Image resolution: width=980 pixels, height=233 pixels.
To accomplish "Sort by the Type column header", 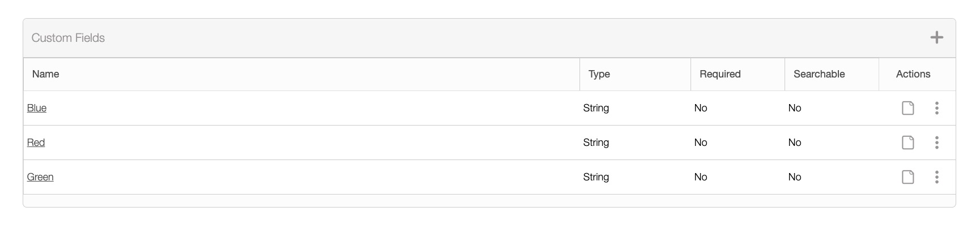I will coord(599,74).
